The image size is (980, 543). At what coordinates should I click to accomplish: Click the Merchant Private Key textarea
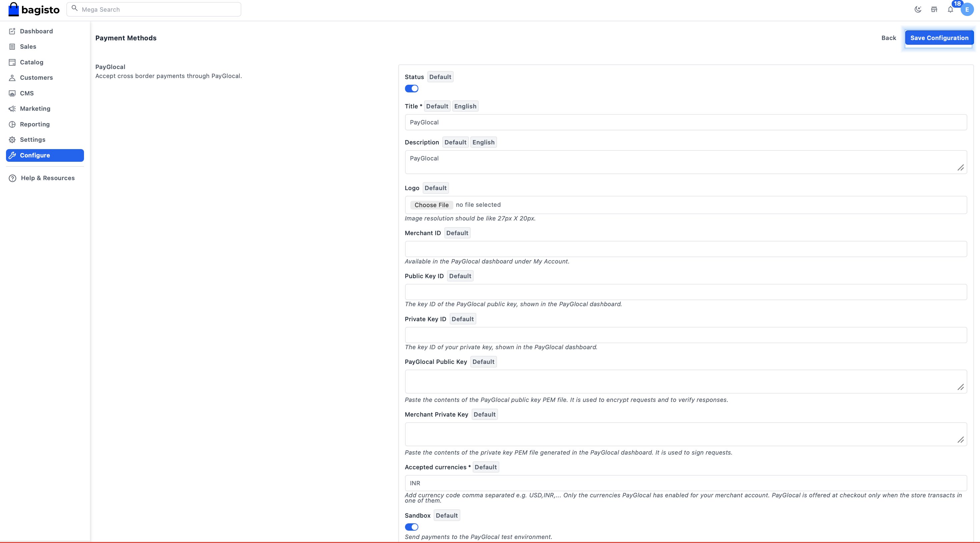[686, 434]
